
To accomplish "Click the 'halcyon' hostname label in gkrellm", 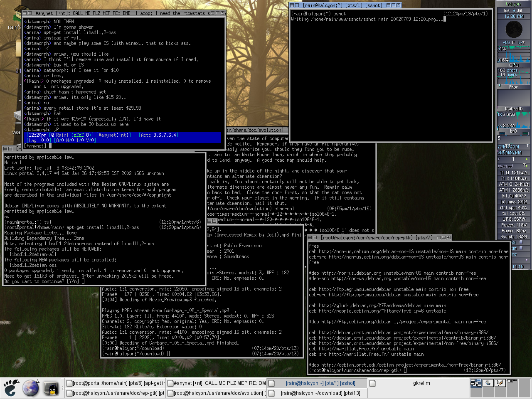I will 513,4.
